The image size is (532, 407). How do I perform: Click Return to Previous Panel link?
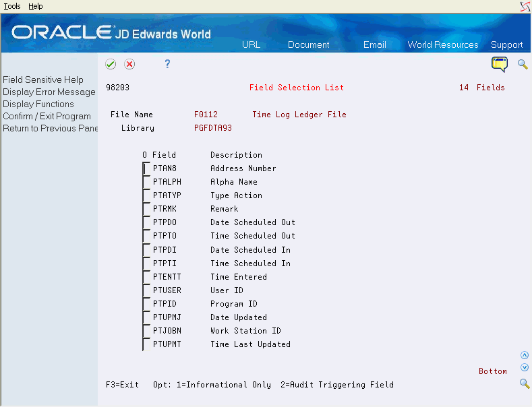(50, 128)
